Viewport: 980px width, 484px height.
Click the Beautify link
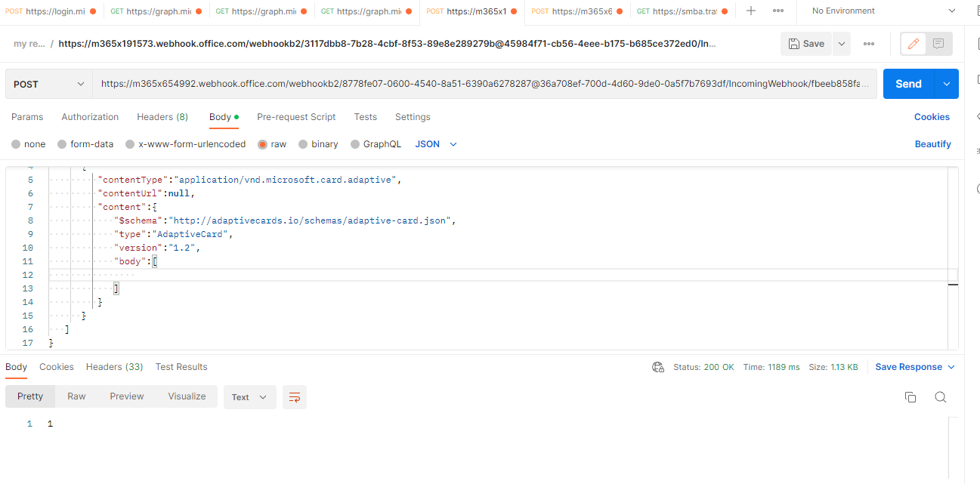(933, 143)
